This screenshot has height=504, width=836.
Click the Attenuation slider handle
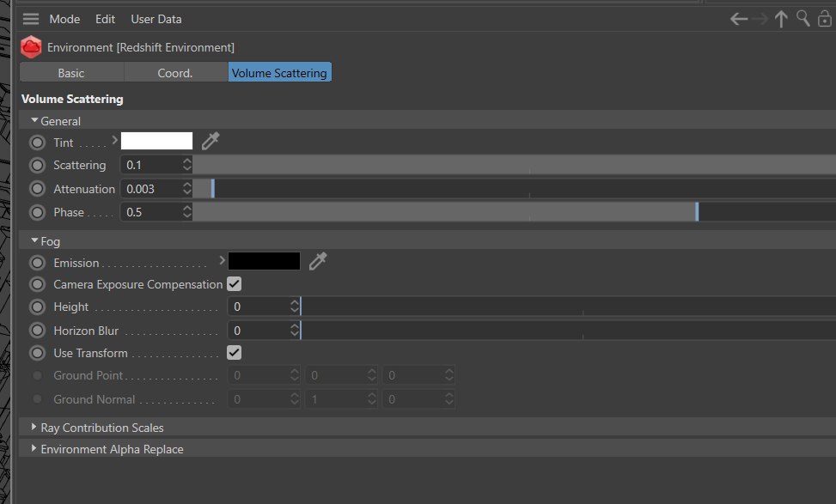[213, 189]
